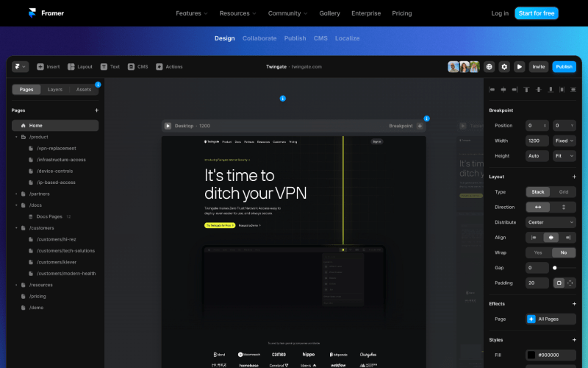Viewport: 588px width, 368px height.
Task: Click the align bottom edges icon
Action: coord(551,89)
